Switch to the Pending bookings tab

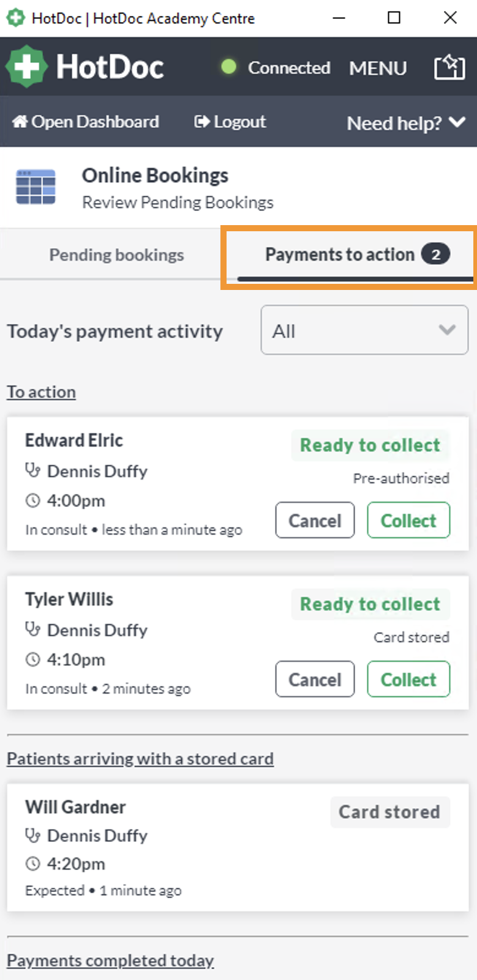[116, 254]
